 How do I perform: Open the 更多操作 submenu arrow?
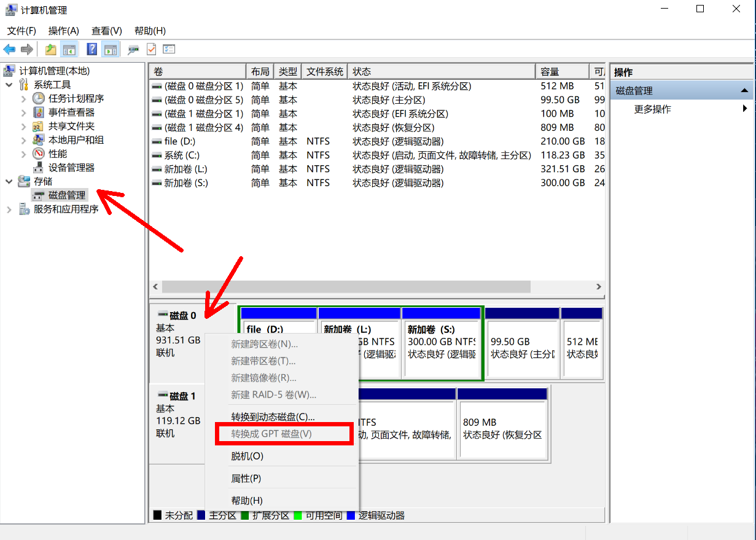pyautogui.click(x=745, y=109)
